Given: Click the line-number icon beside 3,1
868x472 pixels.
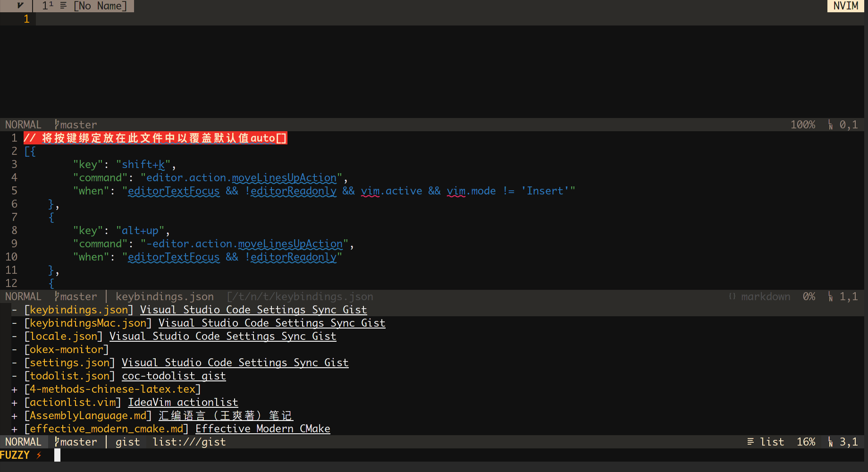Looking at the screenshot, I should [x=830, y=442].
